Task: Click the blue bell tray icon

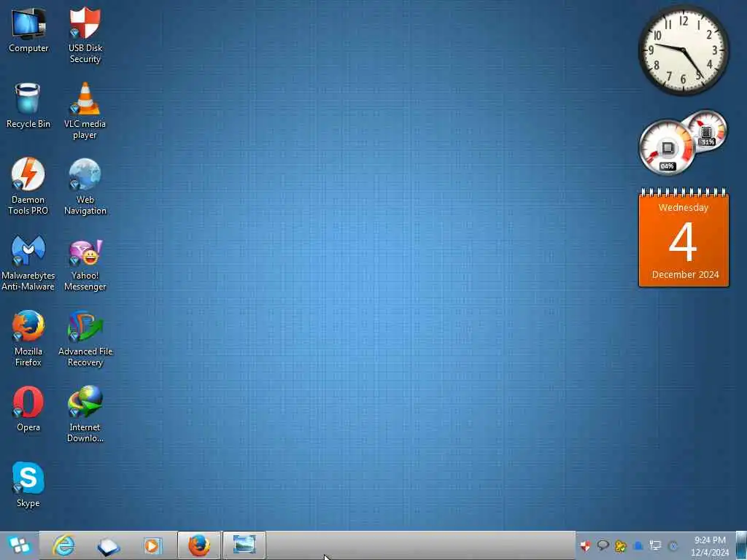Action: pyautogui.click(x=638, y=545)
